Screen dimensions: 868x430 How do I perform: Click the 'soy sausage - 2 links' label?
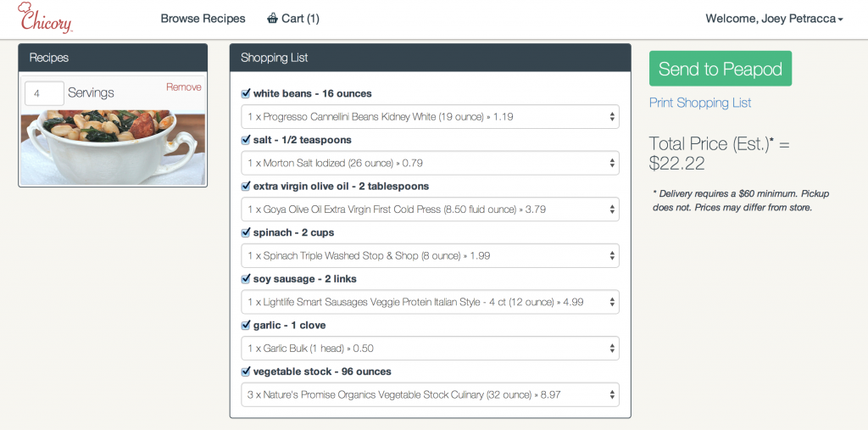tap(304, 279)
